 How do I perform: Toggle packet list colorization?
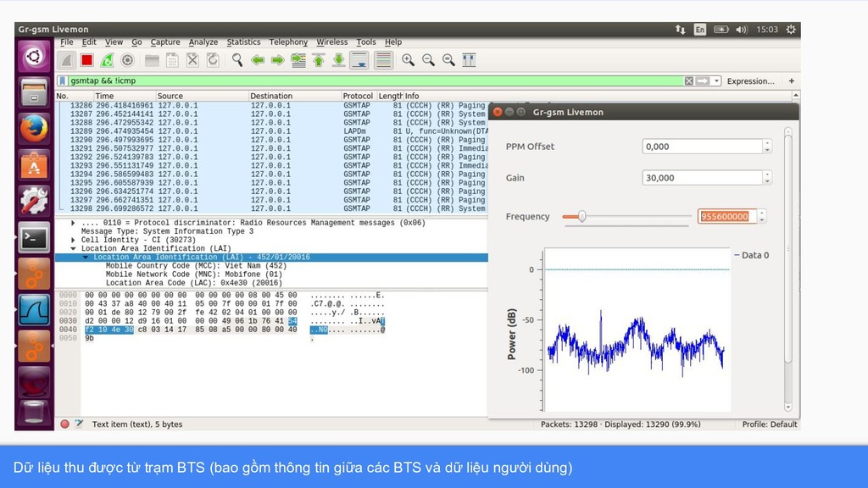[383, 60]
